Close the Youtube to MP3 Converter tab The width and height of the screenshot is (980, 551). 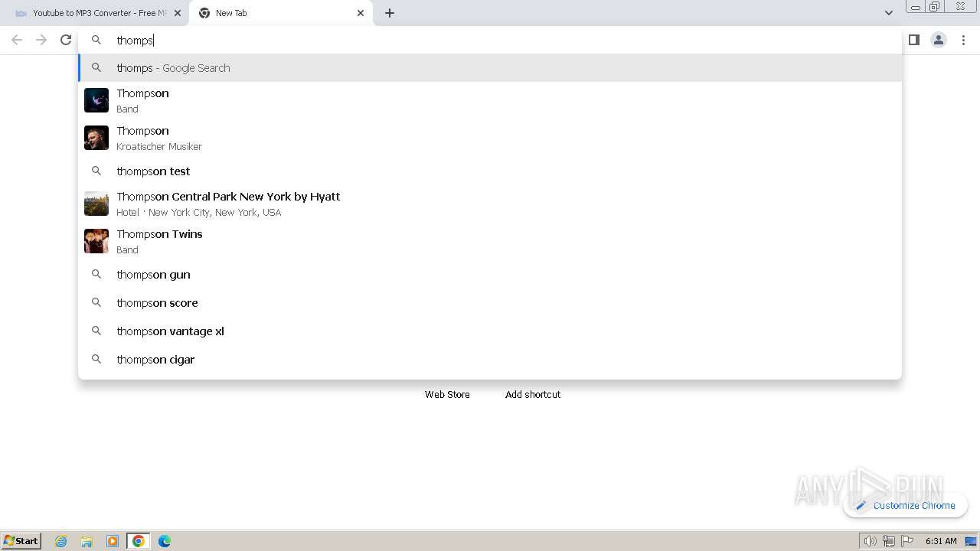point(178,13)
